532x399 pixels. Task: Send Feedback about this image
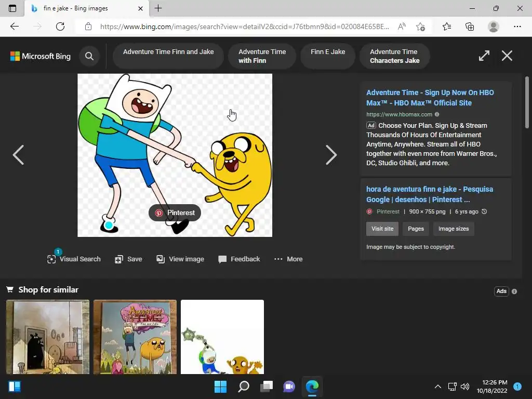pyautogui.click(x=239, y=259)
